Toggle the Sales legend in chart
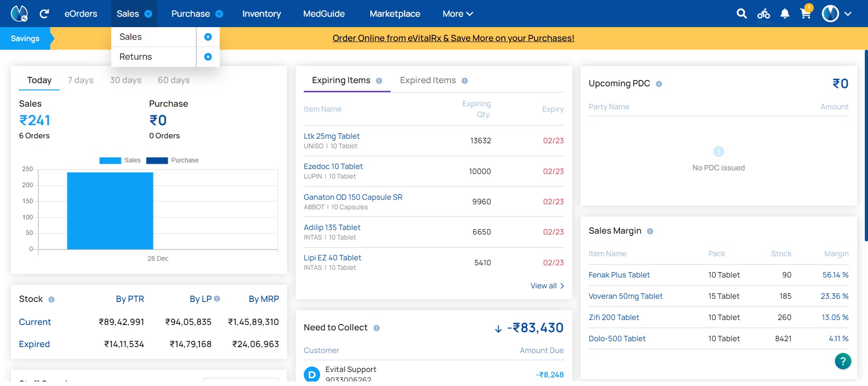The image size is (868, 386). [x=120, y=160]
